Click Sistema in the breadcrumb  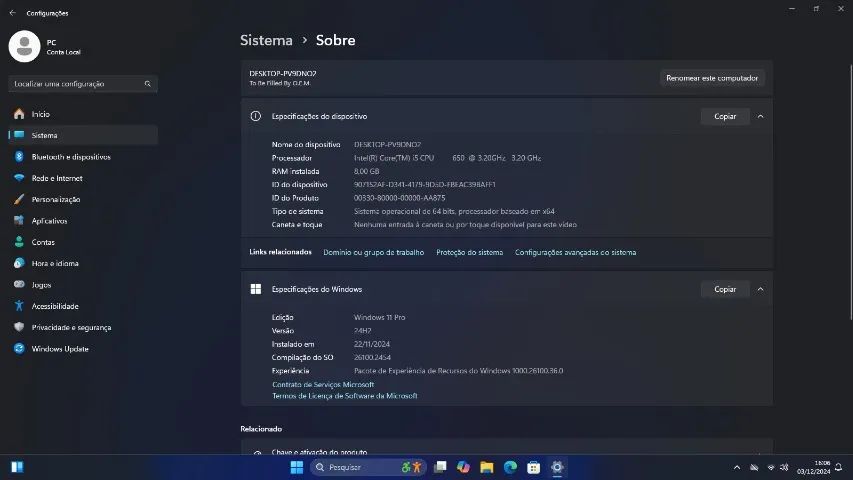[x=266, y=40]
